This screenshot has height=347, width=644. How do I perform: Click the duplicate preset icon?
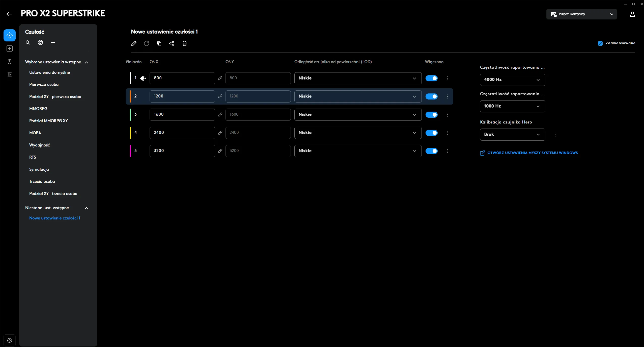[159, 43]
